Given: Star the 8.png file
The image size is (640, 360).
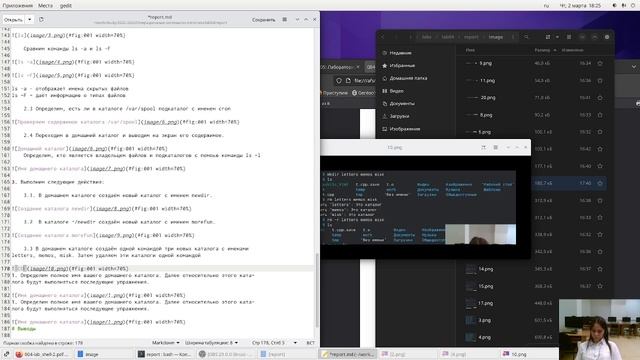Looking at the screenshot, I should coord(600,115).
